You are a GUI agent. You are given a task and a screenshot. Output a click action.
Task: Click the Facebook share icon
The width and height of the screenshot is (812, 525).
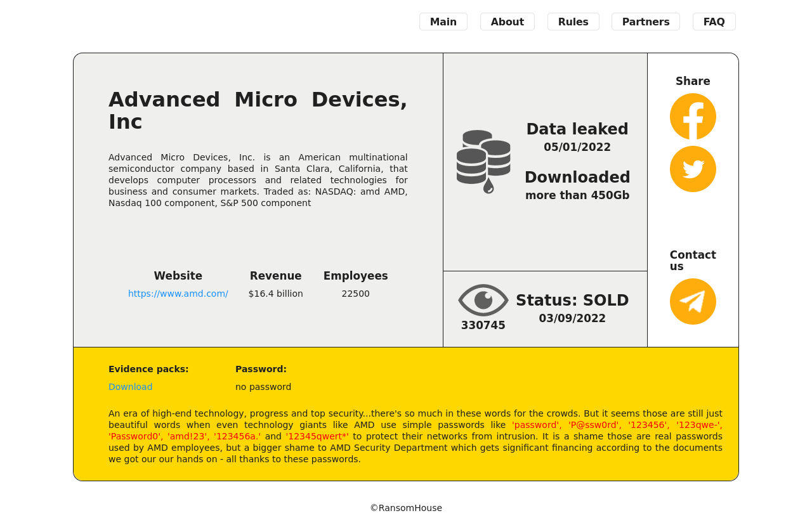[693, 117]
